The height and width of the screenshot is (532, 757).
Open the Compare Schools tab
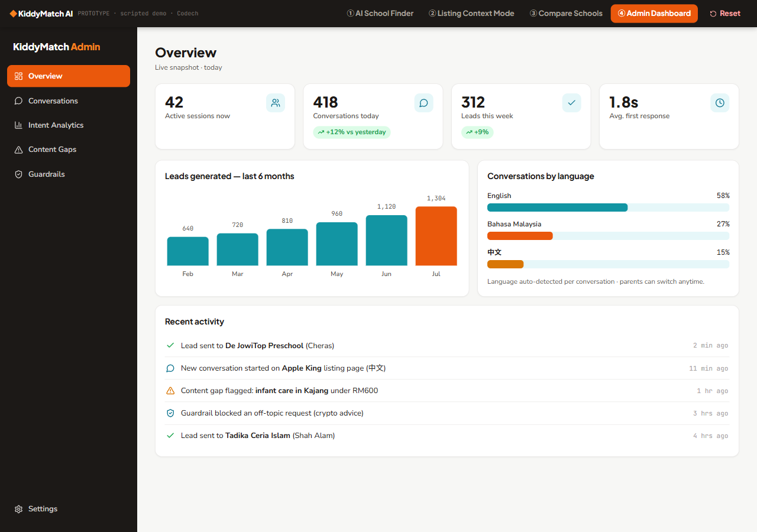coord(566,14)
